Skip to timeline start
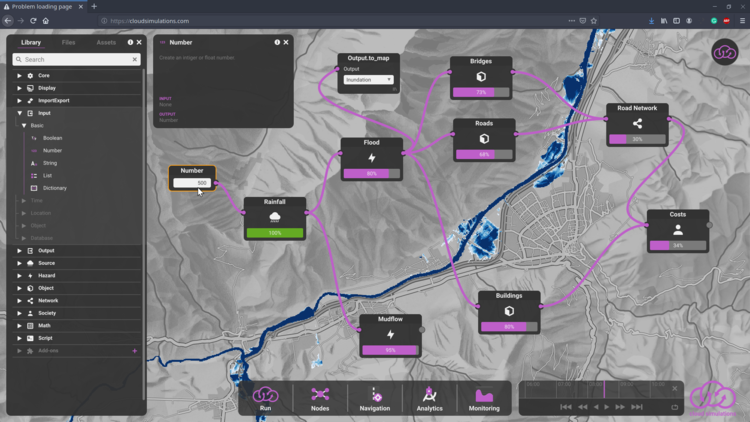750x422 pixels. (565, 407)
